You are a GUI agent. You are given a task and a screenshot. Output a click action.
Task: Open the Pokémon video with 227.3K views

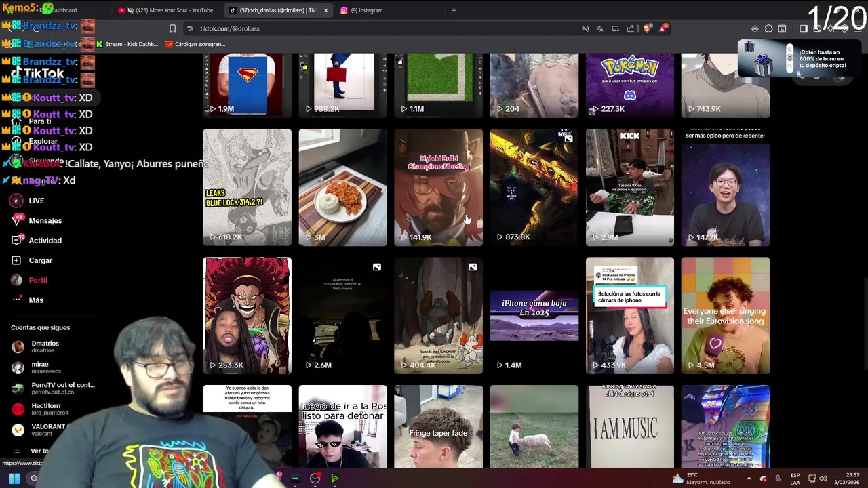pos(630,85)
